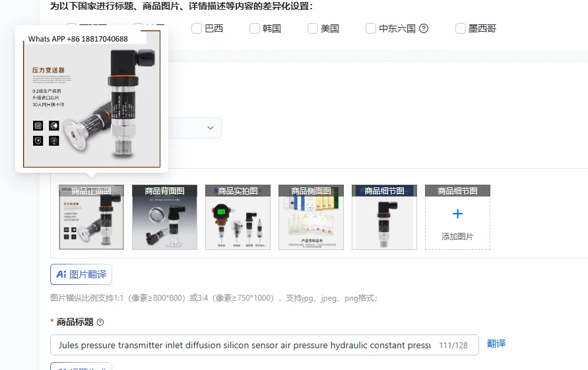Open help icon next to 中东六国
The height and width of the screenshot is (370, 588).
click(424, 28)
